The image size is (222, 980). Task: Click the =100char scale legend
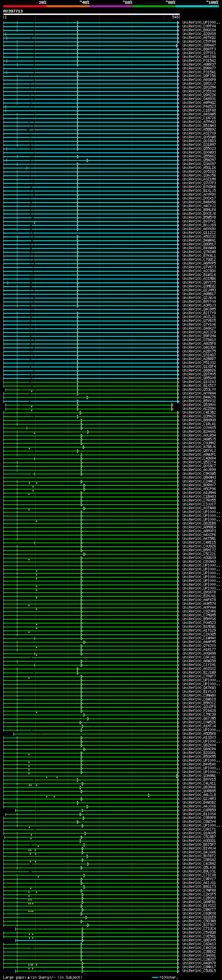(165, 977)
